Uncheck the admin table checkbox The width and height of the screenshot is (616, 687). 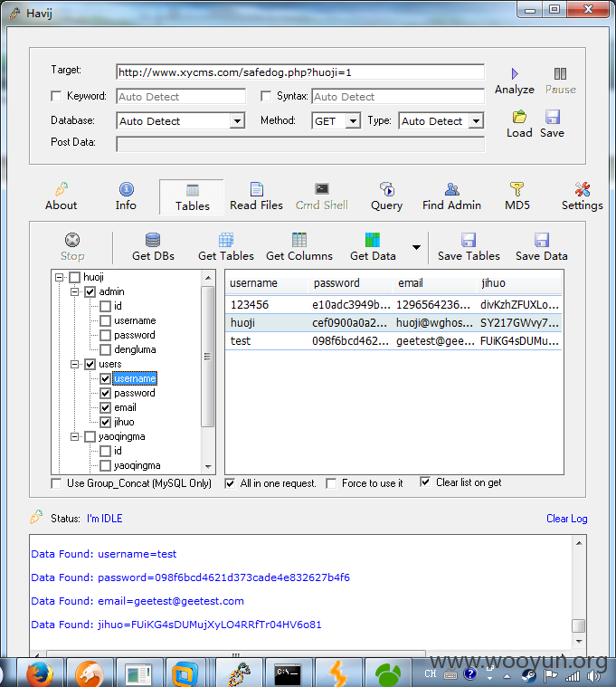click(x=90, y=291)
